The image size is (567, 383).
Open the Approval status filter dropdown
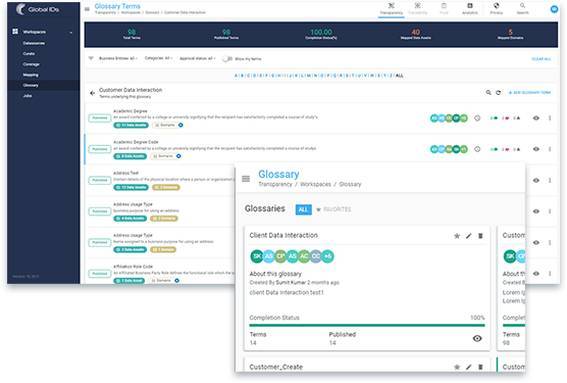coord(197,58)
